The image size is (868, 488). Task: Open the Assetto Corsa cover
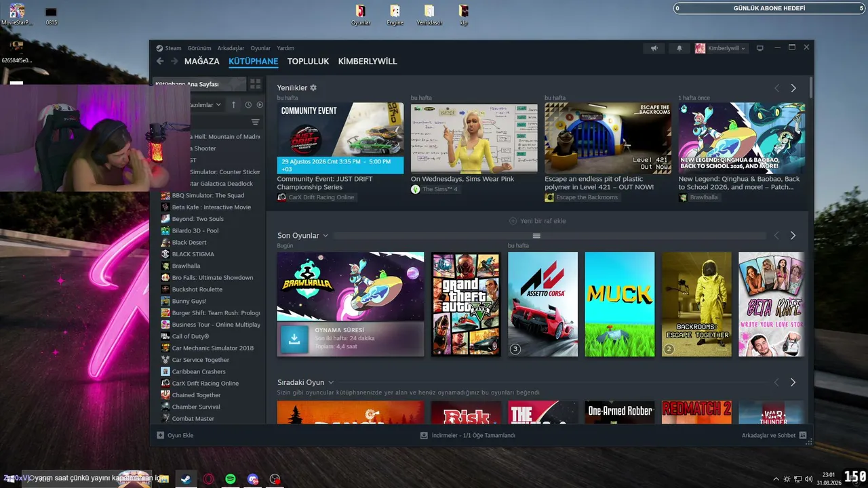[542, 304]
